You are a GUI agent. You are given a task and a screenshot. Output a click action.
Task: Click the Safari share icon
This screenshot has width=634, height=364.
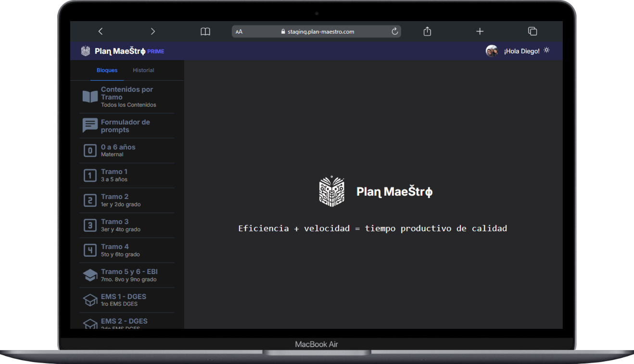[427, 31]
